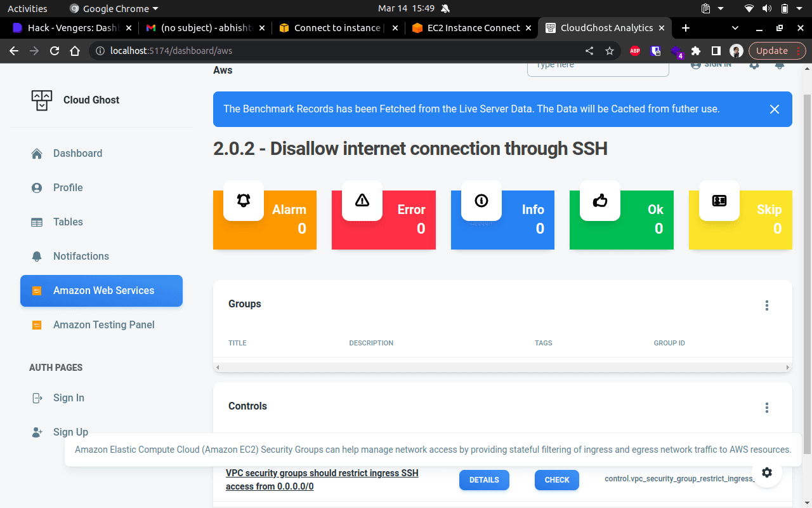Click the browser home button
This screenshot has width=812, height=508.
click(75, 51)
